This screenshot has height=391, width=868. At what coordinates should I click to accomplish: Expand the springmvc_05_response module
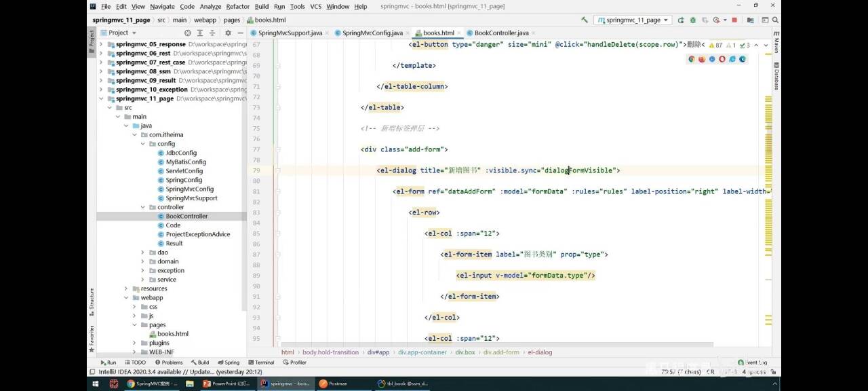(x=101, y=44)
